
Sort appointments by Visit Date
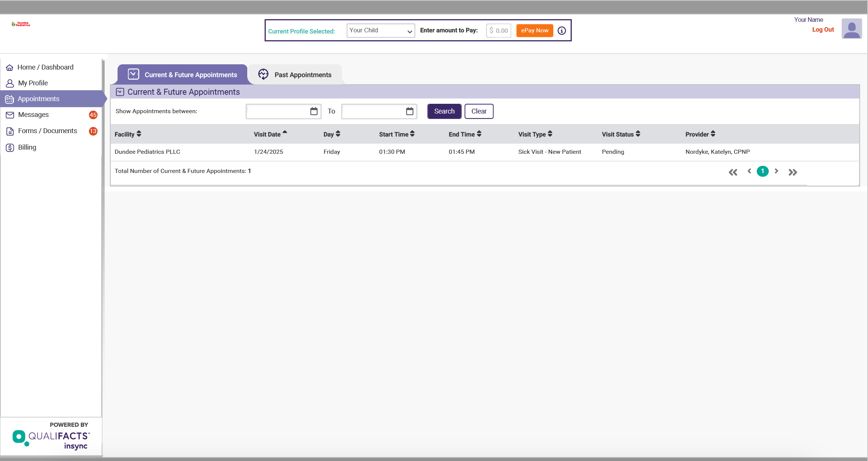pos(270,134)
